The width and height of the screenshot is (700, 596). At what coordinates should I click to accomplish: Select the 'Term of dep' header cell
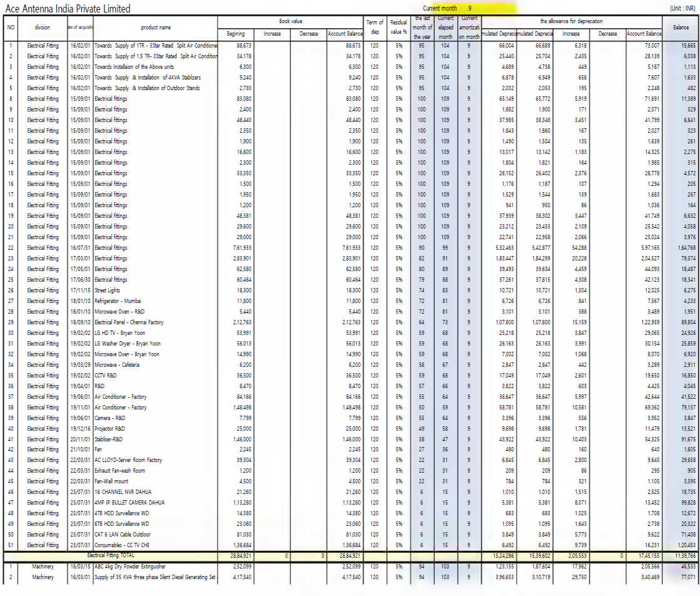pos(374,28)
